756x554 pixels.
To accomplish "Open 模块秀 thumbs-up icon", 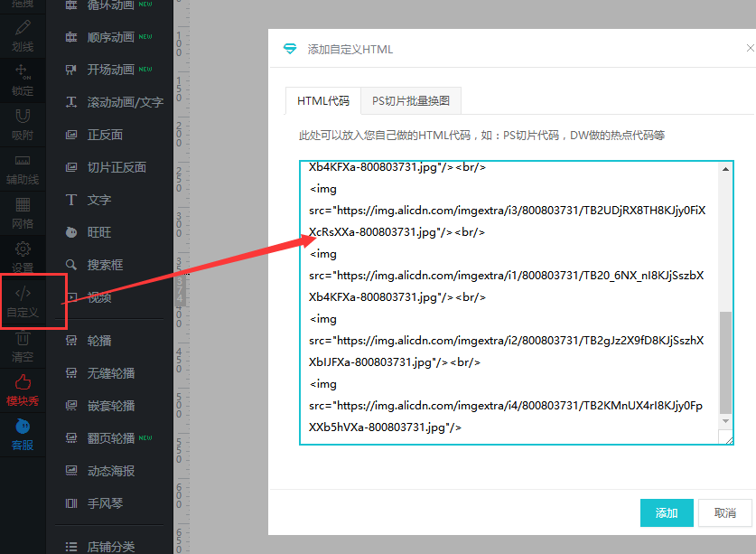I will [x=23, y=383].
